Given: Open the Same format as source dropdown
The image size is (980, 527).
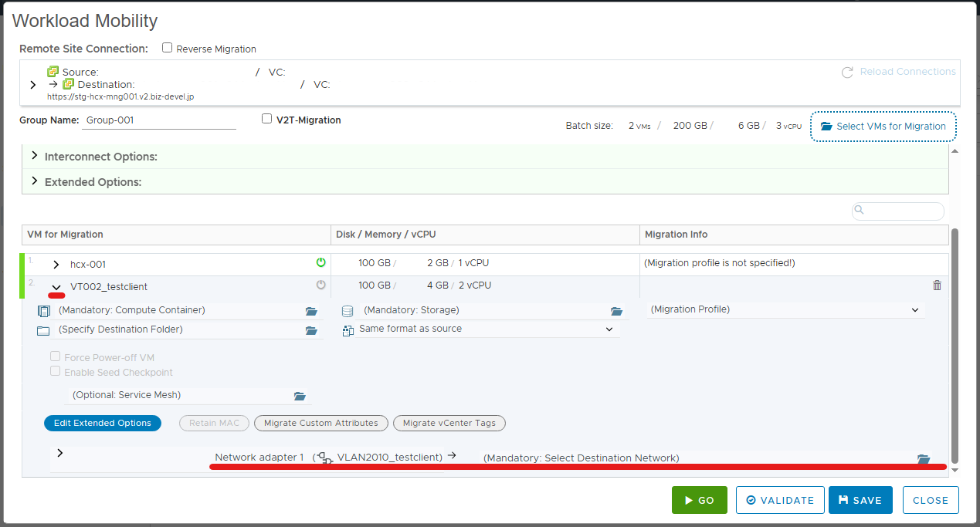Looking at the screenshot, I should point(487,329).
